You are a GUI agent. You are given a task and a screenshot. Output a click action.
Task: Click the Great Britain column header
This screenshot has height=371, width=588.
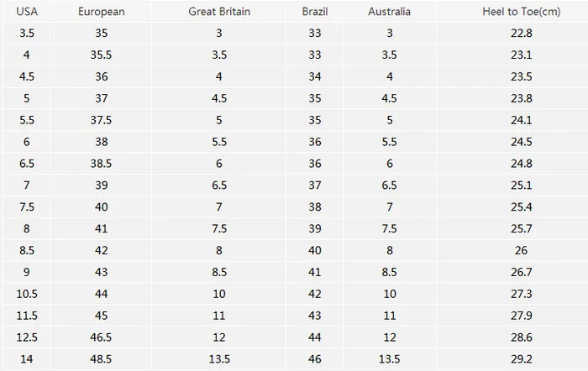coord(219,12)
